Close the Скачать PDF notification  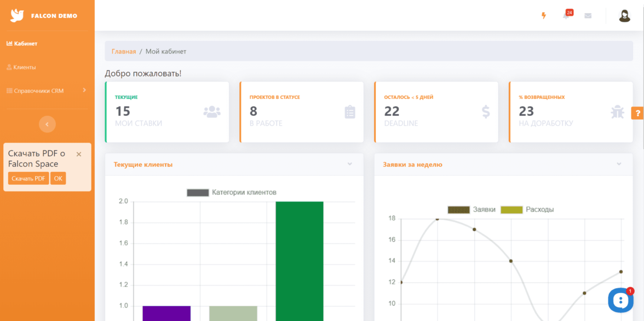click(x=79, y=154)
